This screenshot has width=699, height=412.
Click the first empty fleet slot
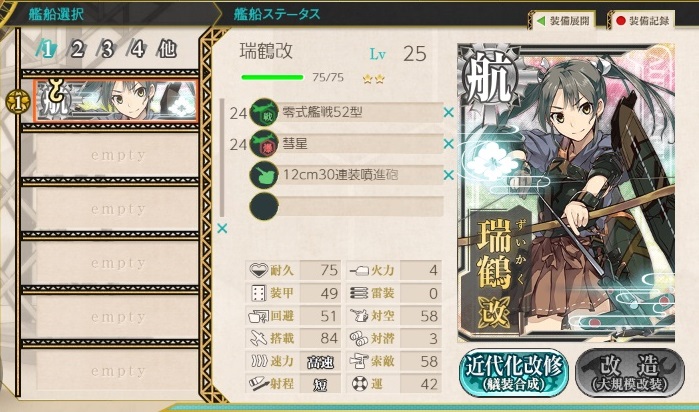(x=117, y=155)
